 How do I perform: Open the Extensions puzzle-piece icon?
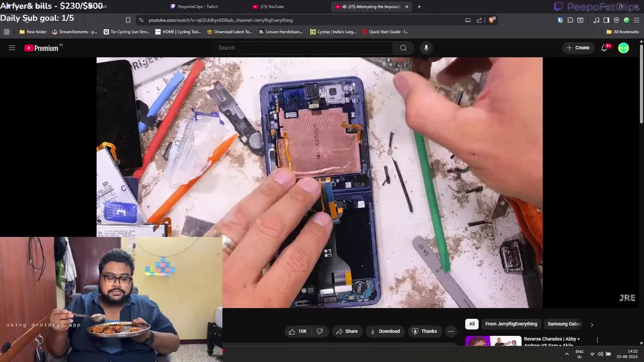click(x=570, y=20)
